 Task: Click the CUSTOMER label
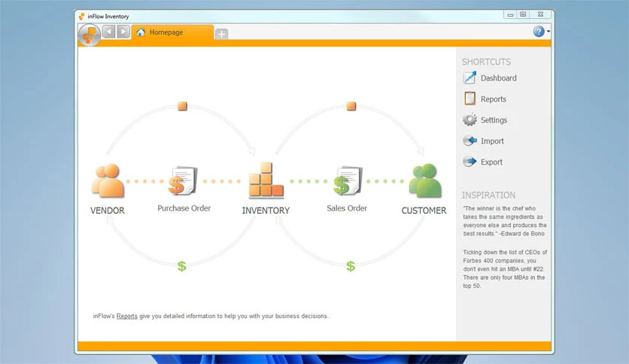tap(424, 211)
